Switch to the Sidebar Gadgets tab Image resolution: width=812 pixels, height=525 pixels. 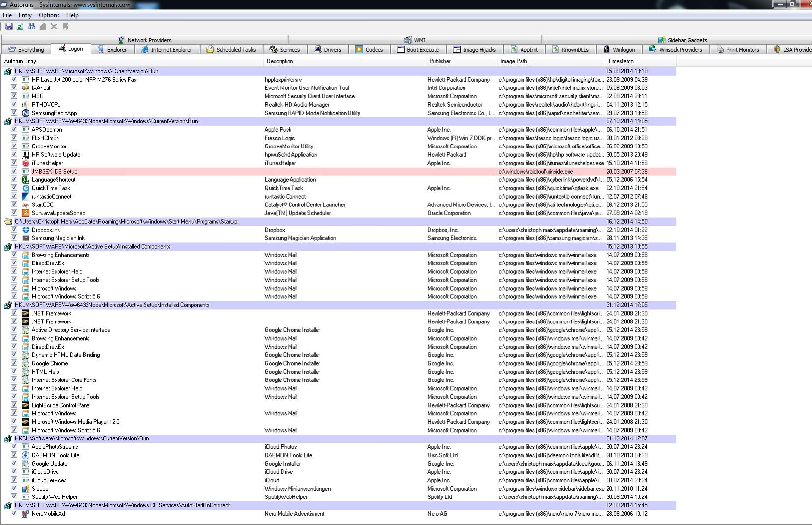tap(683, 40)
